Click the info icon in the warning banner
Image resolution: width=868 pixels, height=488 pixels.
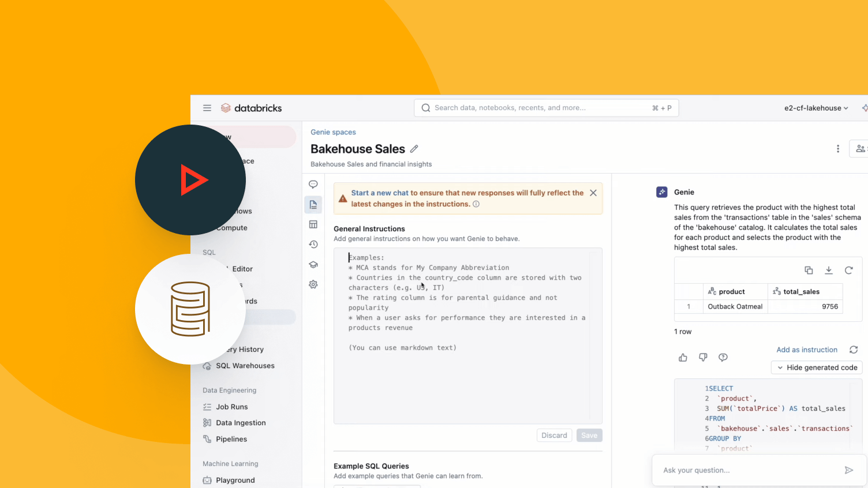tap(476, 204)
